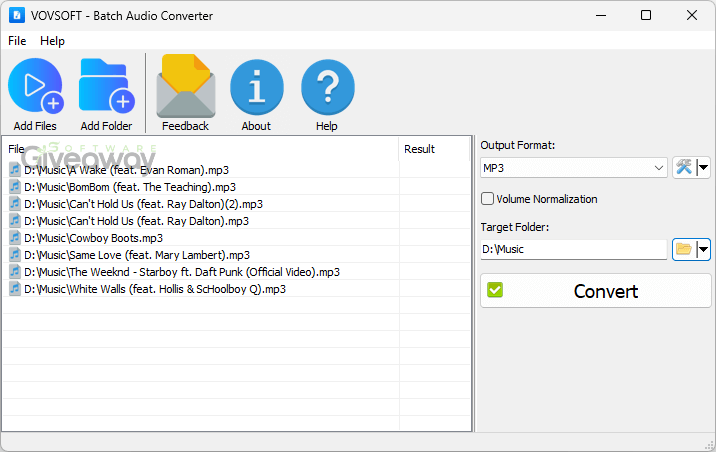Open the About info icon
716x452 pixels.
pos(256,87)
